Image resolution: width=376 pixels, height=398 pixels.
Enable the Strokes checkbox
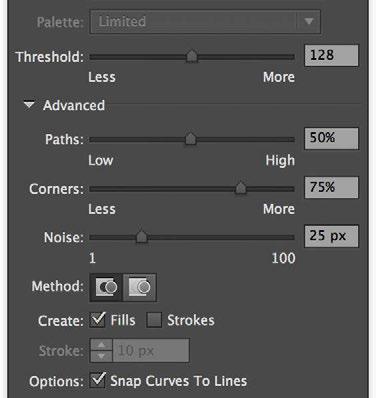click(x=154, y=320)
